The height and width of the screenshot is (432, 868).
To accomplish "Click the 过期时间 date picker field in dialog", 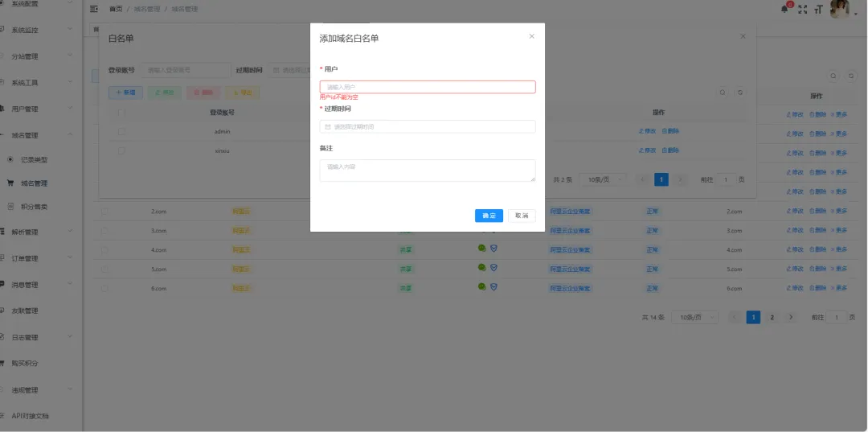I will [428, 126].
